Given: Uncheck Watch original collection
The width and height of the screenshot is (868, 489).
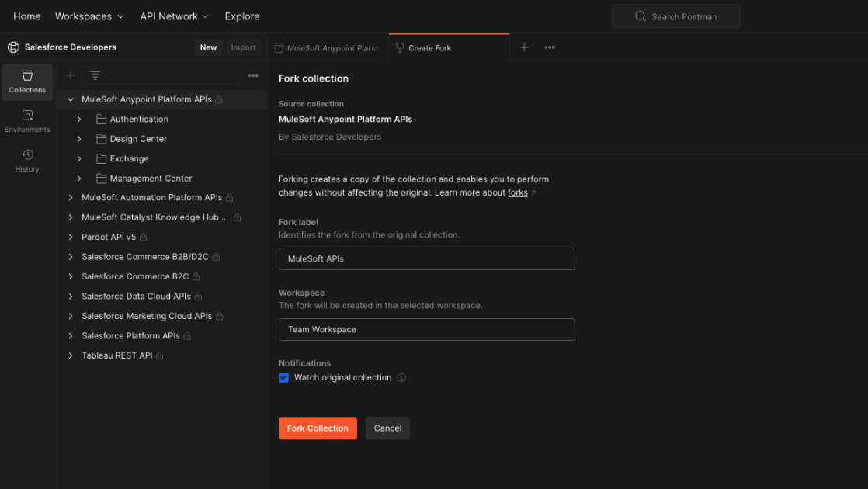Looking at the screenshot, I should click(283, 377).
